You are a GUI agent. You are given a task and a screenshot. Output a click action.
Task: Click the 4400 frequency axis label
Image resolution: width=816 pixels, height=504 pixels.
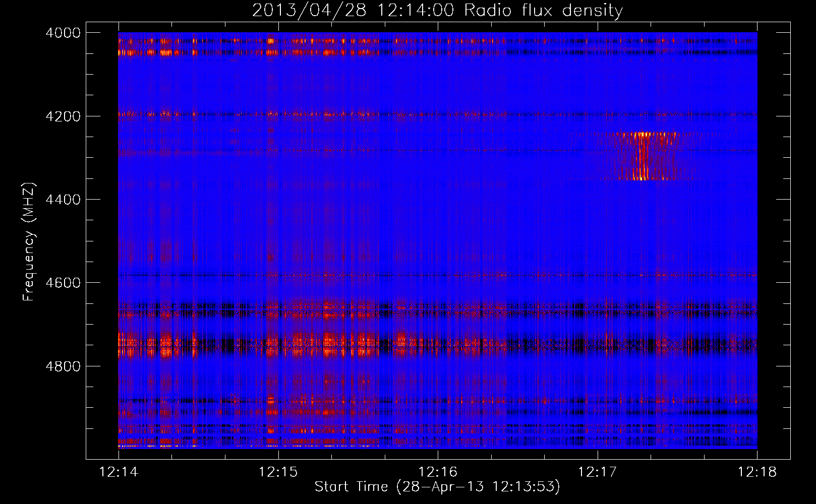tap(63, 200)
